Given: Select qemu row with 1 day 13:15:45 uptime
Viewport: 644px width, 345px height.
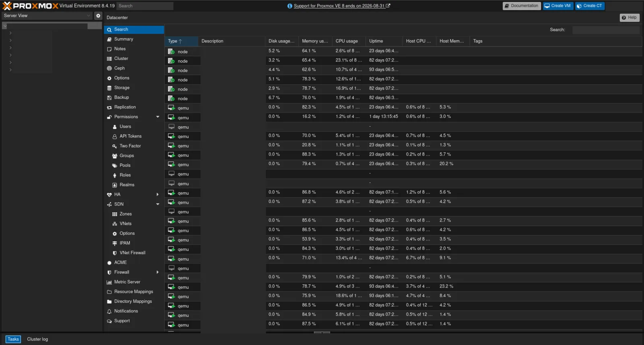Looking at the screenshot, I should point(403,117).
